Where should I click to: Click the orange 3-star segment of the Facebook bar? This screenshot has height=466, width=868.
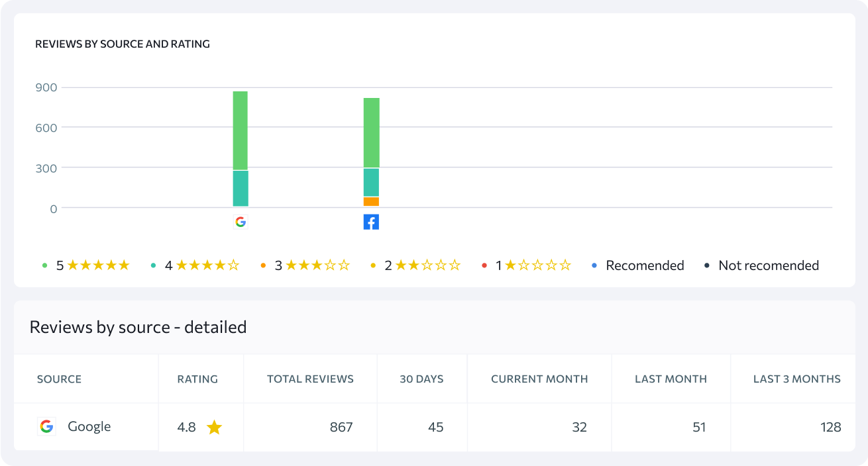coord(371,202)
